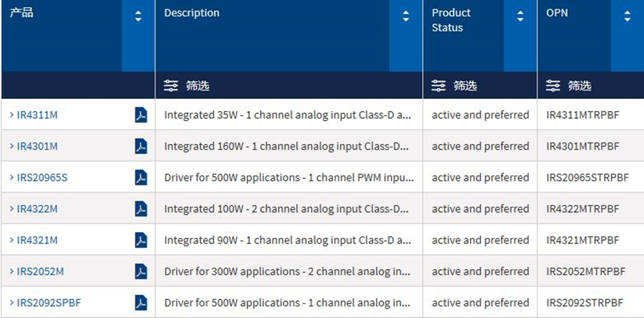Sort the table by the Description column
This screenshot has height=318, width=644.
click(x=406, y=16)
